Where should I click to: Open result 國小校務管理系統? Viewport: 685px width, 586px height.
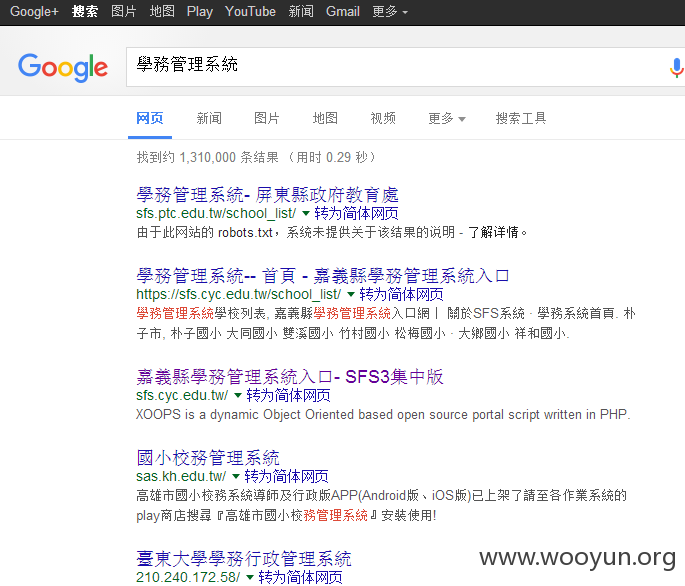pos(208,458)
